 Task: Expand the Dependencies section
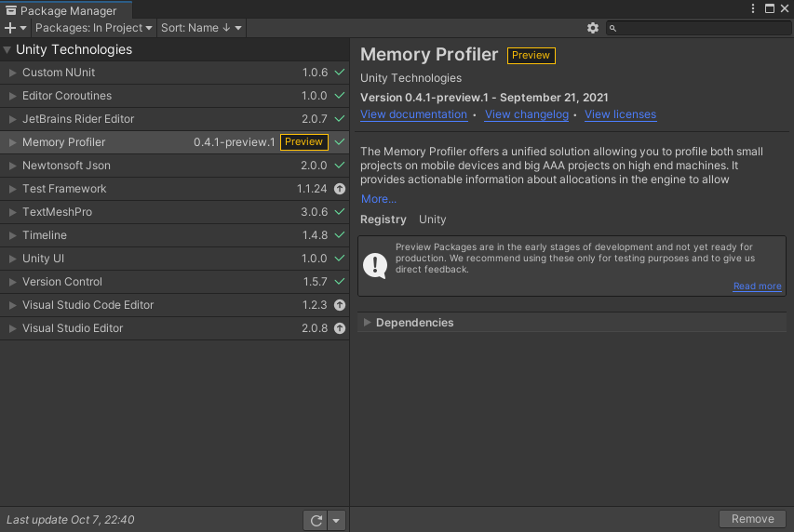(367, 323)
